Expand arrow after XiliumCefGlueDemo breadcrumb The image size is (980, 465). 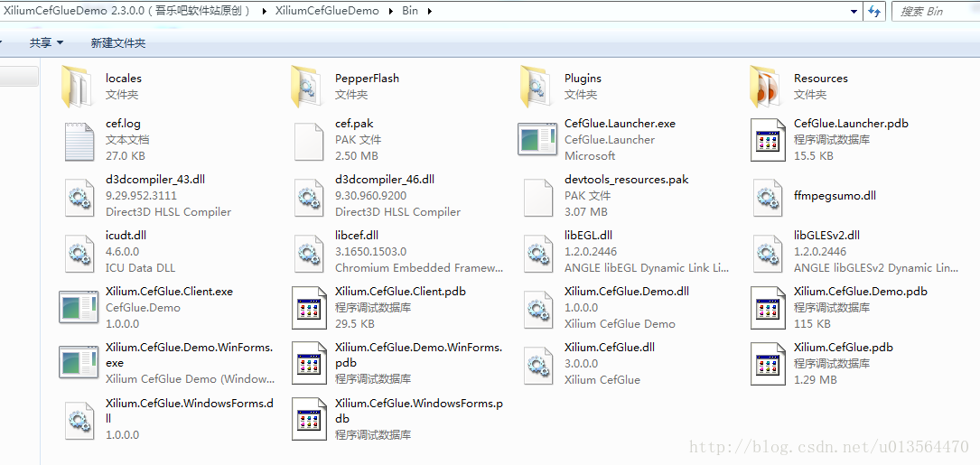click(x=390, y=11)
